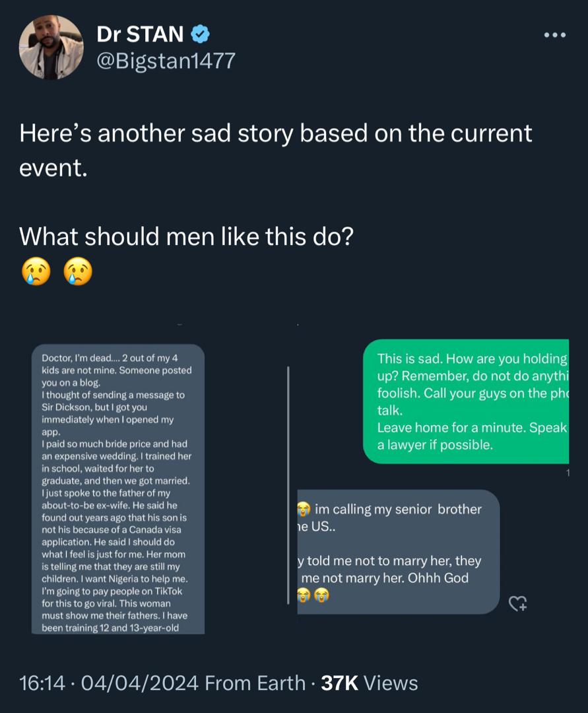This screenshot has width=588, height=713.
Task: Click the 04/04/2024 date
Action: pos(137,683)
